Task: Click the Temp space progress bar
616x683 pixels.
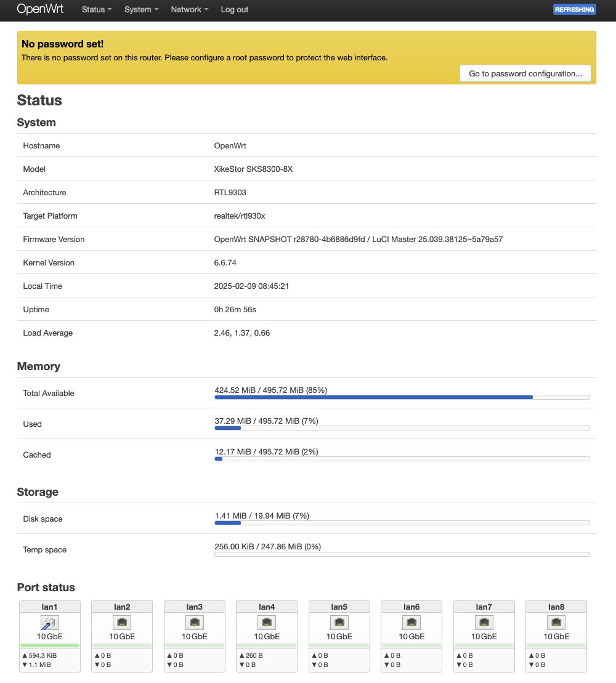Action: [x=402, y=554]
